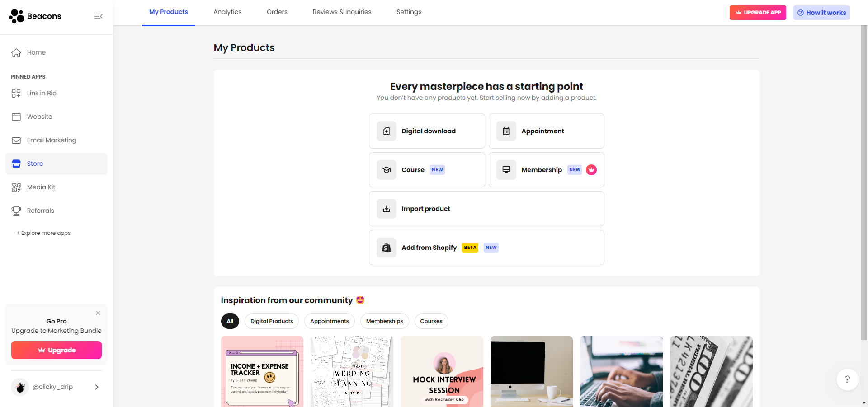868x407 pixels.
Task: Click the Beacons logo icon
Action: pyautogui.click(x=17, y=16)
